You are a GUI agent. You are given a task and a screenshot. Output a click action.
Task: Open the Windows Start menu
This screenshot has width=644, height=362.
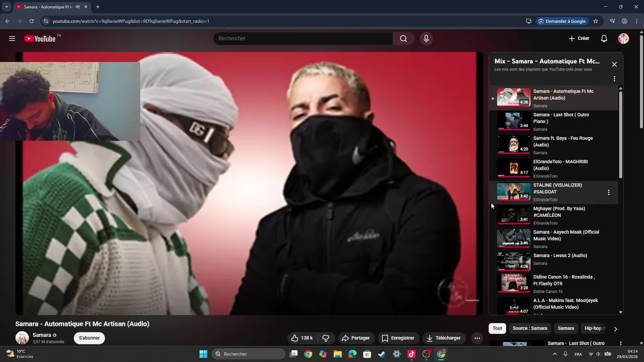[x=203, y=354]
